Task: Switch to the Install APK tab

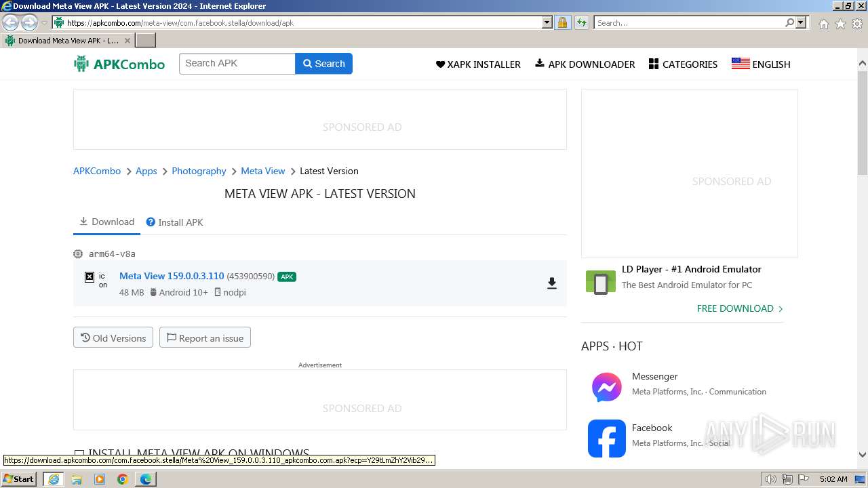Action: click(175, 222)
